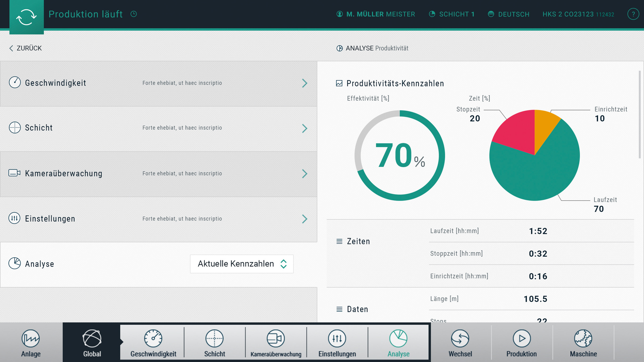Open the help question mark icon

633,14
